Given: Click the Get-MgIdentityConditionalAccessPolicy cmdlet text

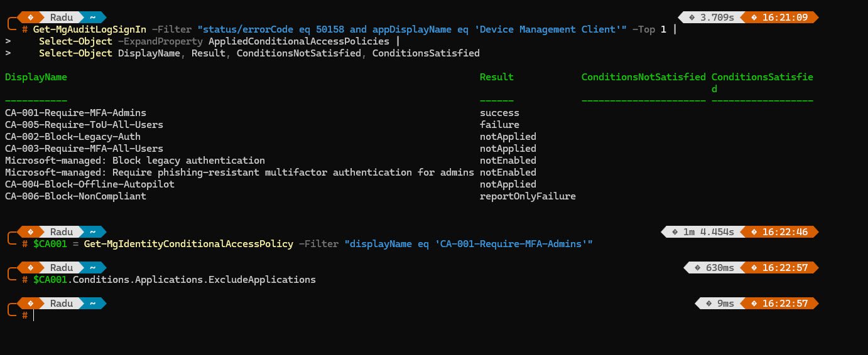Looking at the screenshot, I should point(188,244).
